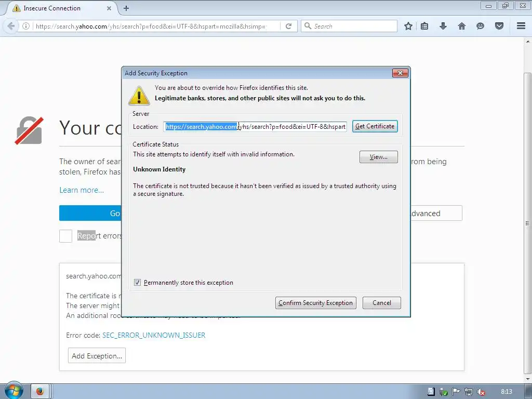Focus the browser address bar
The width and height of the screenshot is (532, 399).
[x=151, y=26]
